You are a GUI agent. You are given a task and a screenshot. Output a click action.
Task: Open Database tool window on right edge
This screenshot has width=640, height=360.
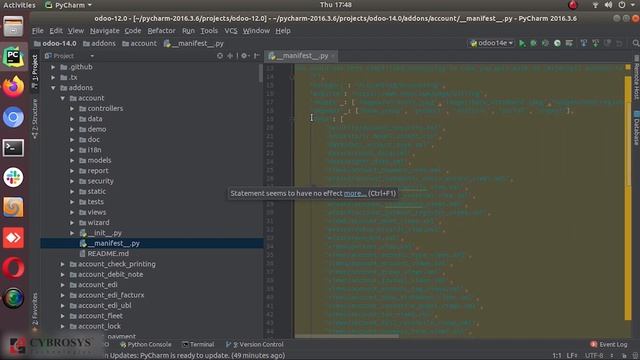(636, 128)
